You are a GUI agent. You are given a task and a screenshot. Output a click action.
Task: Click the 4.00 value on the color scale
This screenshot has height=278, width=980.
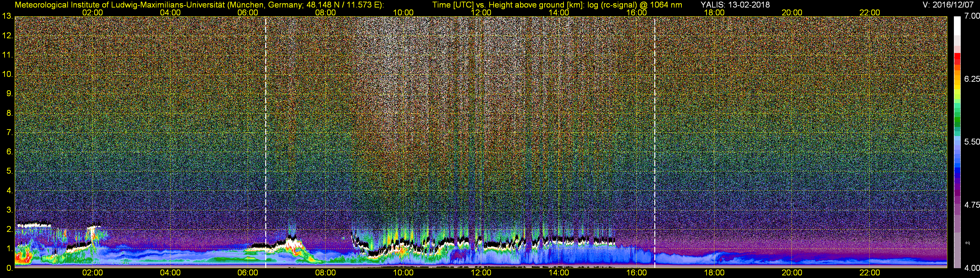click(x=972, y=268)
